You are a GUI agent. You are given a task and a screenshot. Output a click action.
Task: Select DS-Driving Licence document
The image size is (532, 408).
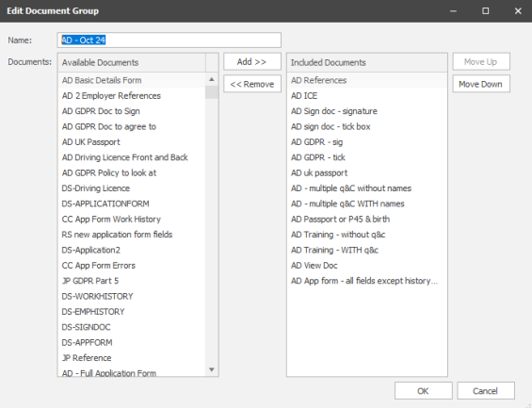click(x=132, y=188)
